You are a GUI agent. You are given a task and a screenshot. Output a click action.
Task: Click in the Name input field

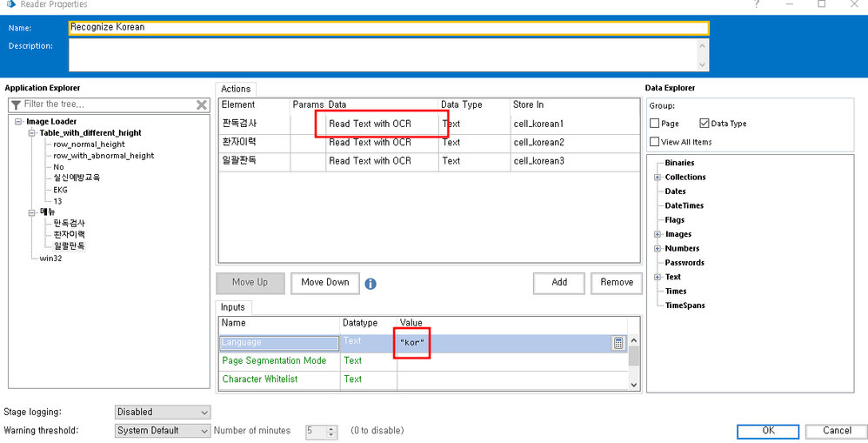coord(388,27)
